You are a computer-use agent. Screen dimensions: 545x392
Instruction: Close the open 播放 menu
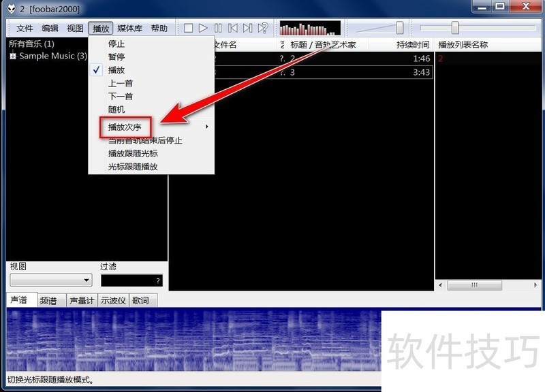pyautogui.click(x=101, y=28)
